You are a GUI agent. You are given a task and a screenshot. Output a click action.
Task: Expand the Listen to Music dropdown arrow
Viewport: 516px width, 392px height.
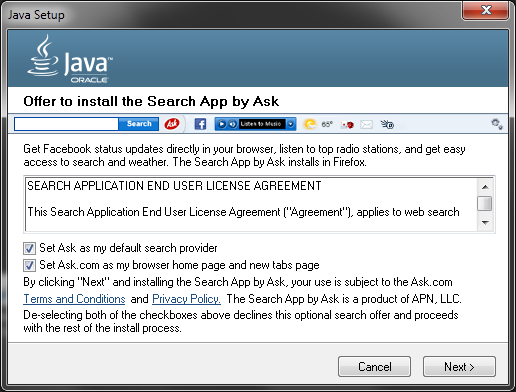click(x=291, y=124)
